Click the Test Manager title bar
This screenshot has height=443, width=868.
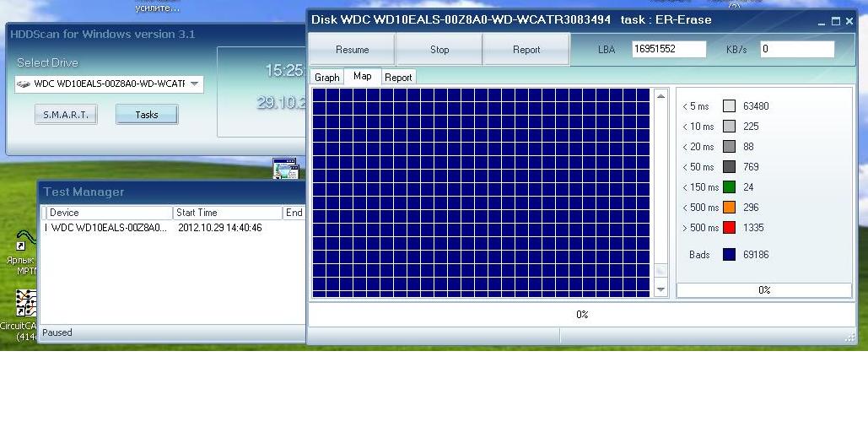(171, 192)
